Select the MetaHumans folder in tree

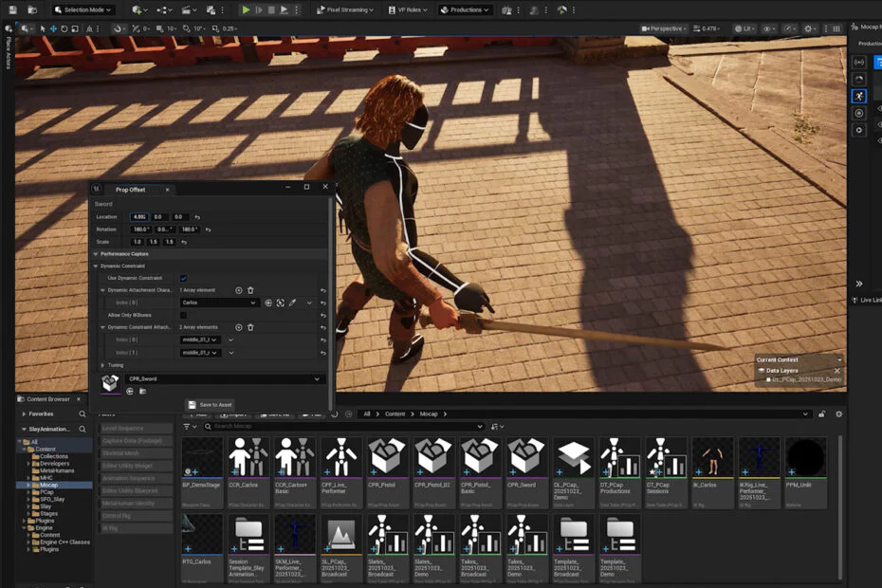[56, 471]
